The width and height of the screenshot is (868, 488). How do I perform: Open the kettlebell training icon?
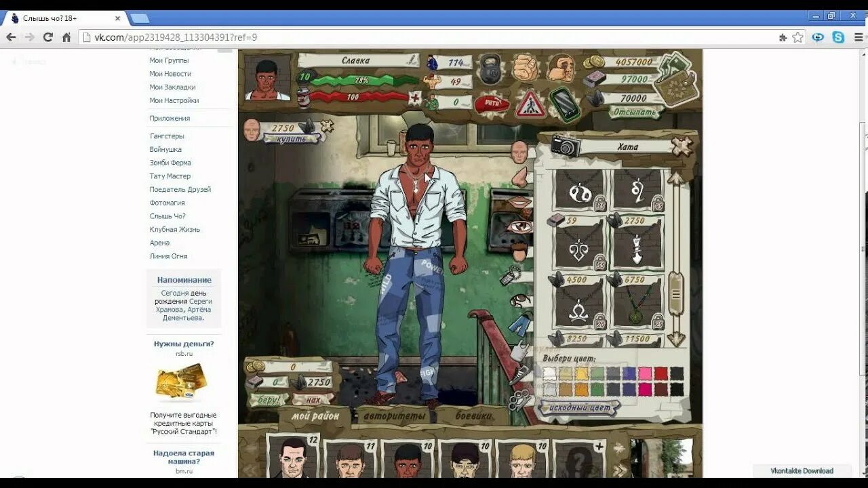pos(490,69)
